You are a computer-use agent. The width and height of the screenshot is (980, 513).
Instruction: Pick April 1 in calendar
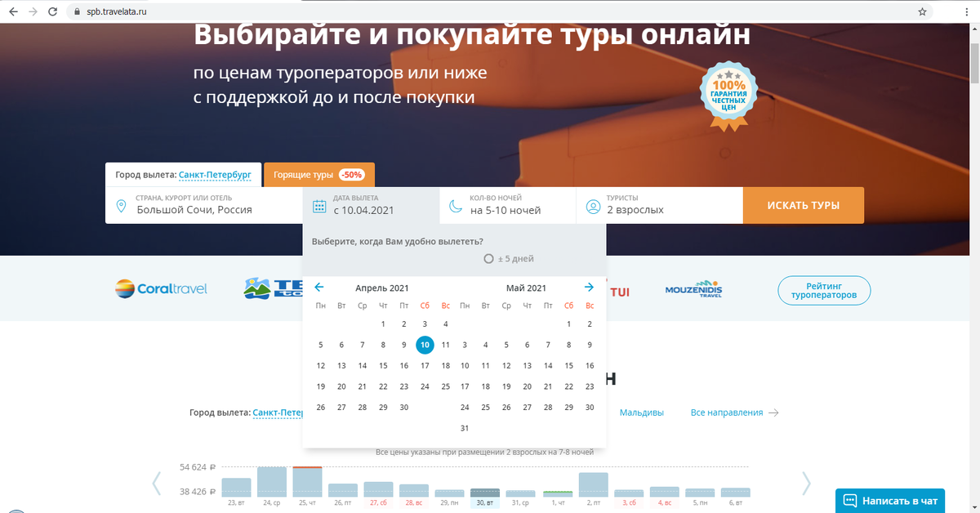click(x=383, y=324)
